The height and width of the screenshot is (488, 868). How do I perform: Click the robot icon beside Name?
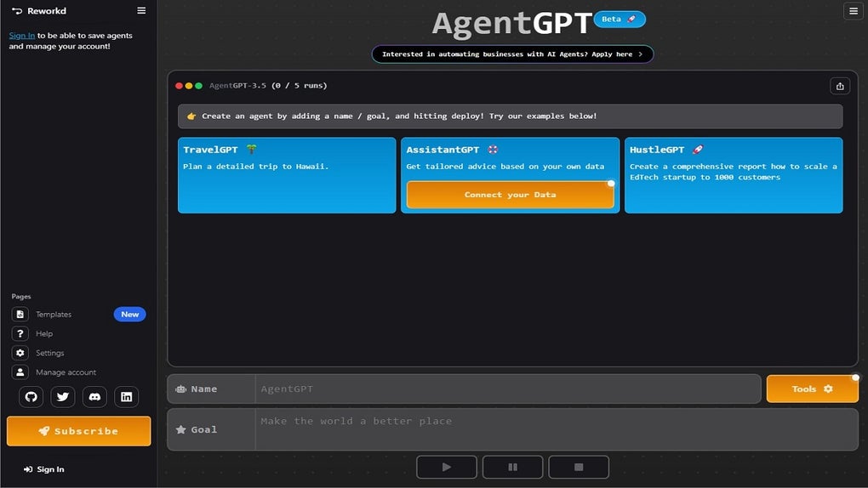point(180,389)
